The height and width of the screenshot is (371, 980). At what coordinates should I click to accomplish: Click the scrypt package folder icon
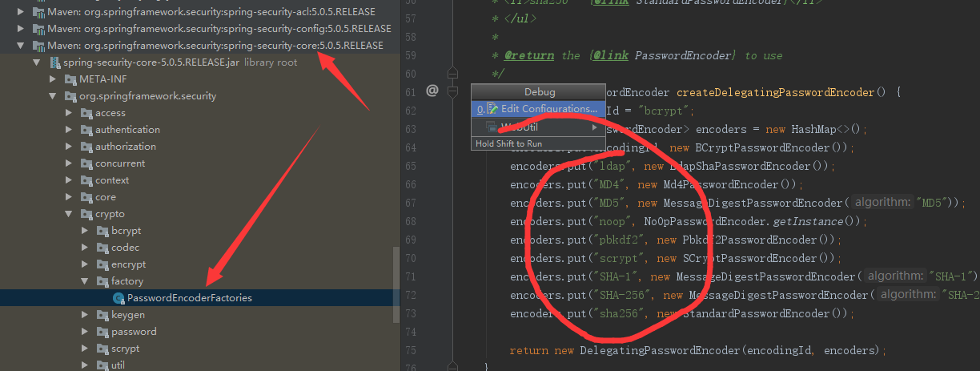click(103, 349)
